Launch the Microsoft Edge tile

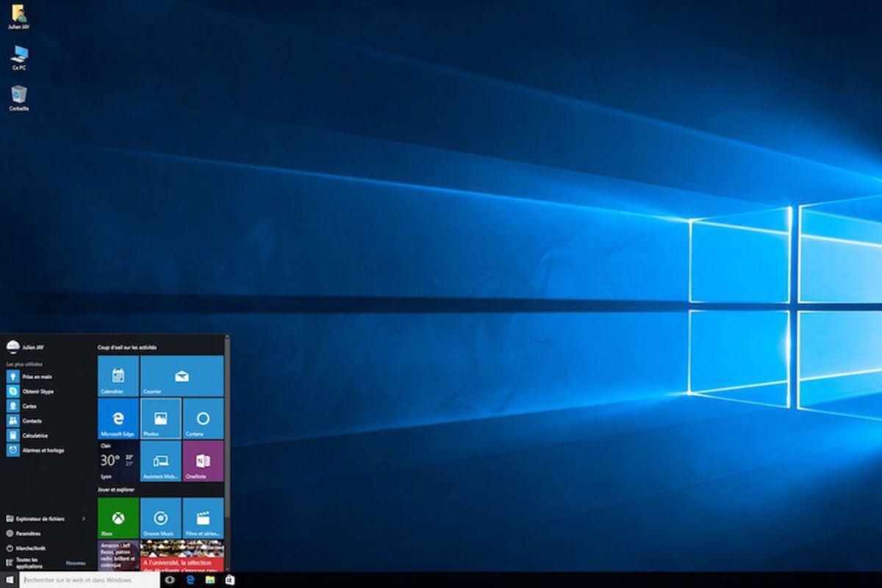coord(118,418)
